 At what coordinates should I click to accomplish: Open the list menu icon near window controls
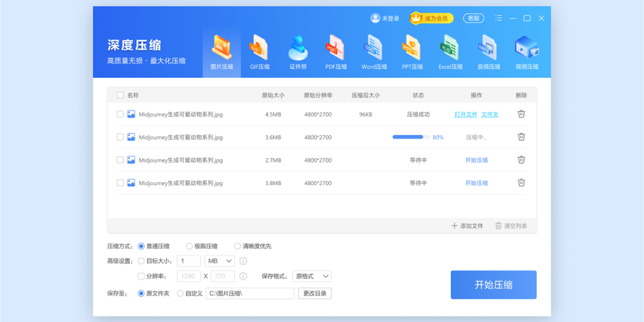click(x=498, y=18)
